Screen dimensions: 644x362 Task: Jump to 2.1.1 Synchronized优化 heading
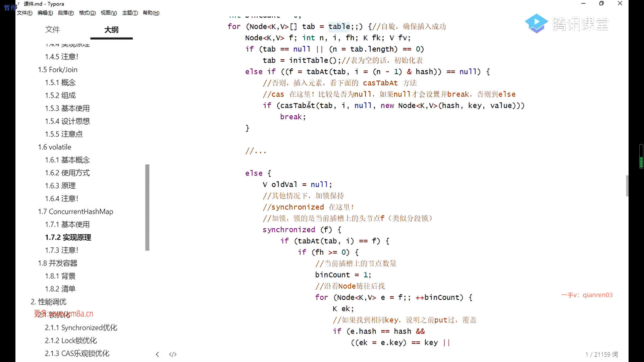coord(81,327)
